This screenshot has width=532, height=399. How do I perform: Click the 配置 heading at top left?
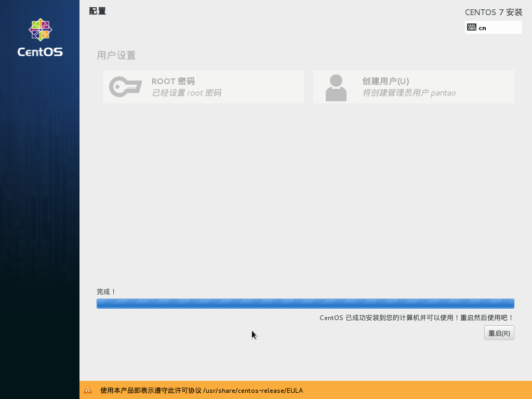click(x=97, y=11)
